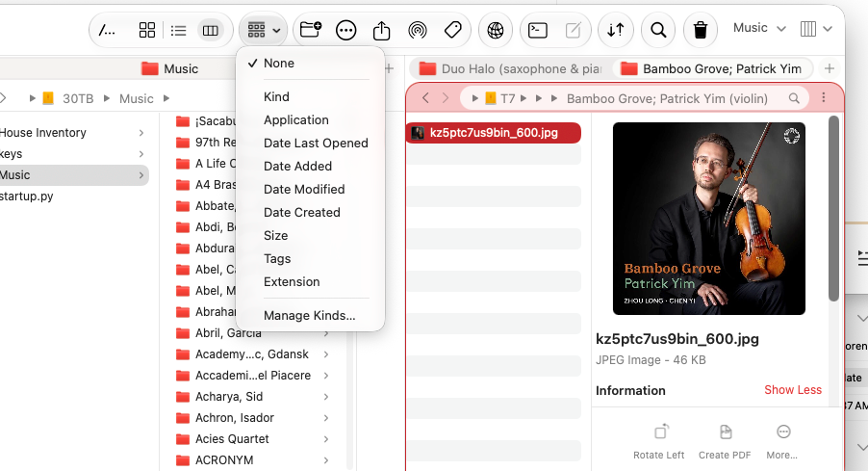Image resolution: width=868 pixels, height=471 pixels.
Task: Click the Share toolbar icon
Action: [x=381, y=30]
